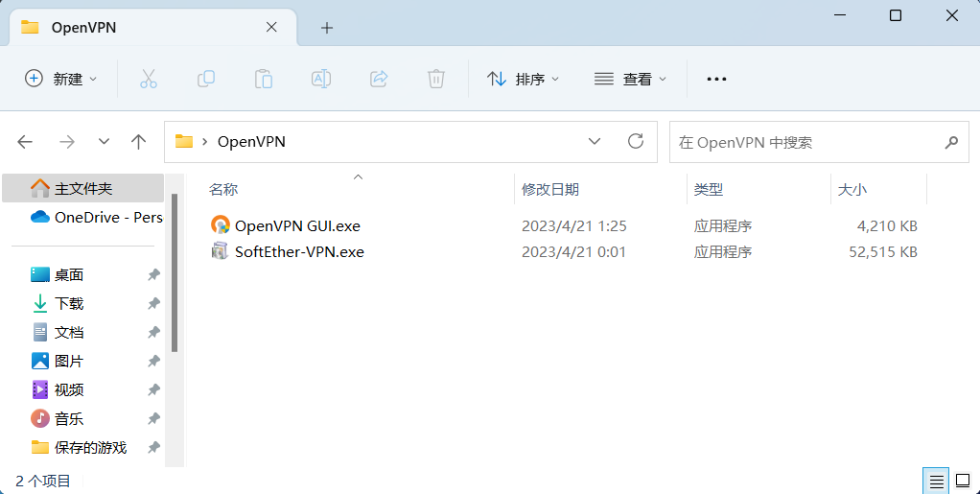Click the Share icon in toolbar
Screen dimensions: 980x494
click(x=379, y=79)
